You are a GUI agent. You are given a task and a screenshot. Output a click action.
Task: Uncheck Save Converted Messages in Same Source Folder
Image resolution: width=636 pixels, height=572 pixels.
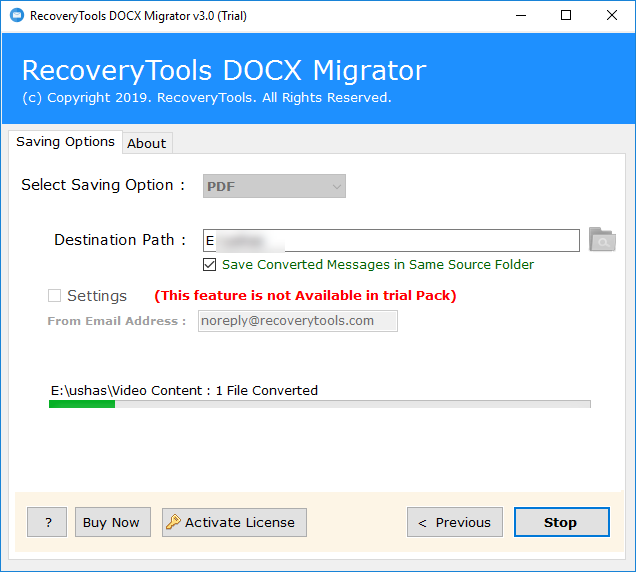pos(209,264)
